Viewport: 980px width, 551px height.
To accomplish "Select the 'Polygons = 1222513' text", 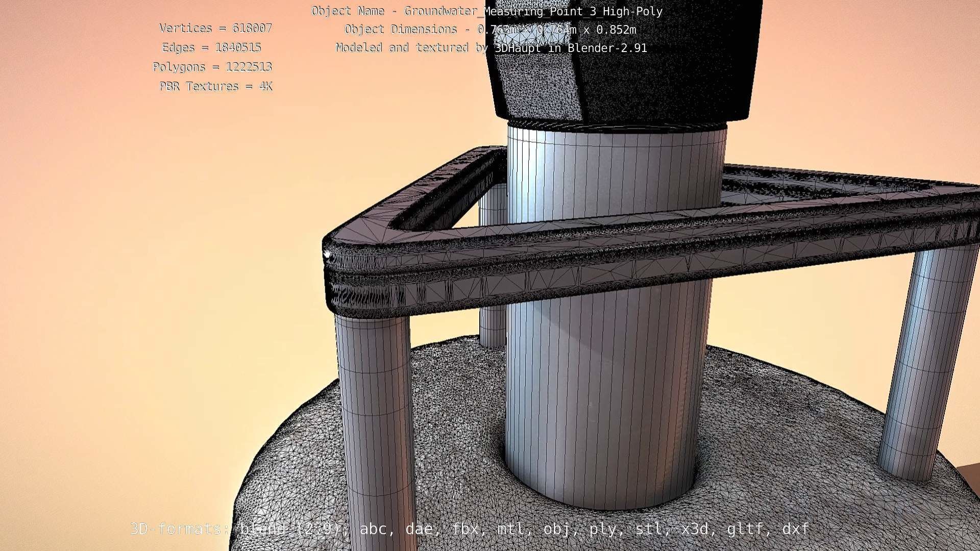I will point(212,67).
